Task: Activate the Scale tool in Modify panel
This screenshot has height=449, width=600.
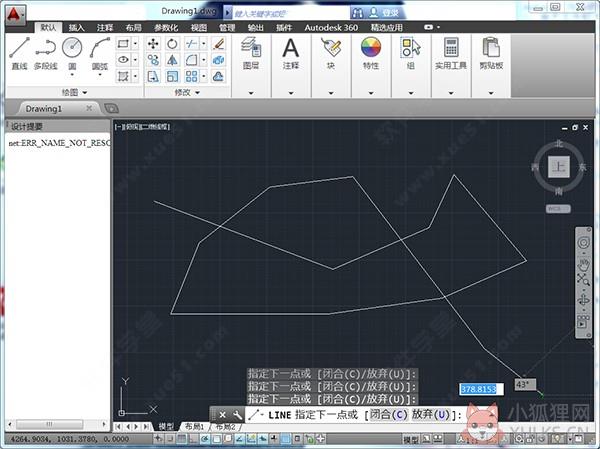Action: [172, 77]
